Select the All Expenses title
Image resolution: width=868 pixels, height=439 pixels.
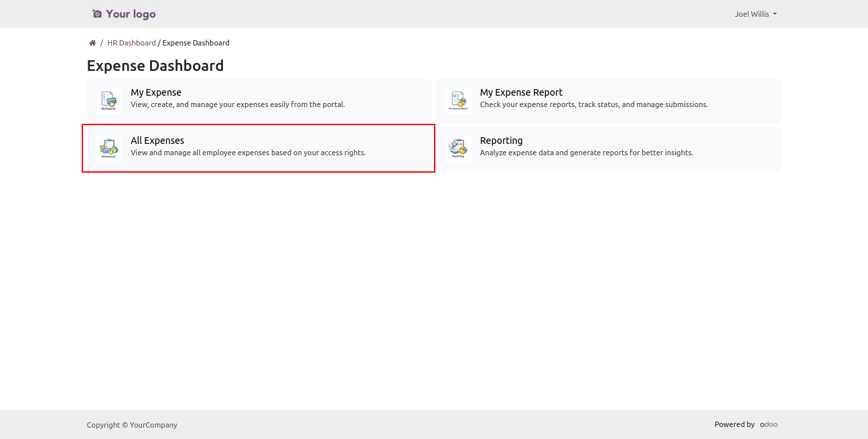pyautogui.click(x=157, y=141)
